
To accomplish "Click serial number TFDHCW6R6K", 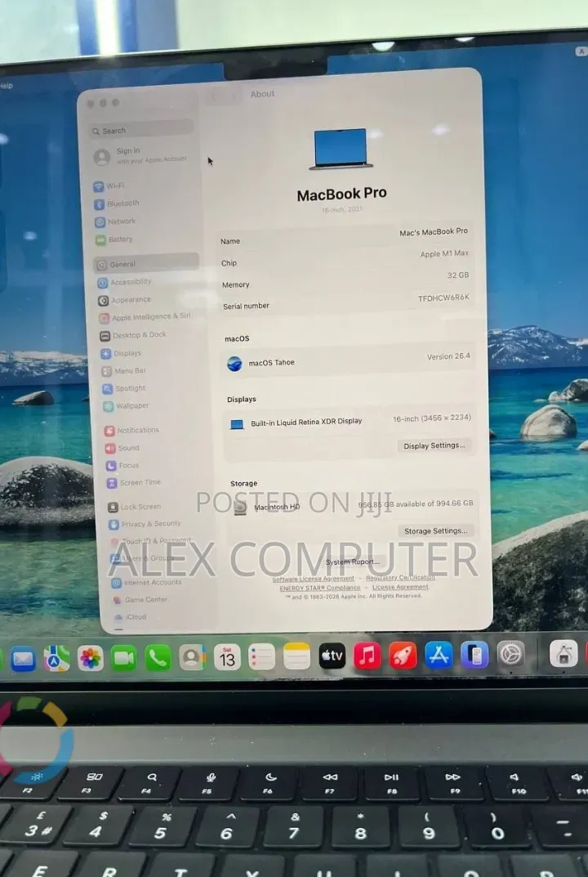I will 443,298.
